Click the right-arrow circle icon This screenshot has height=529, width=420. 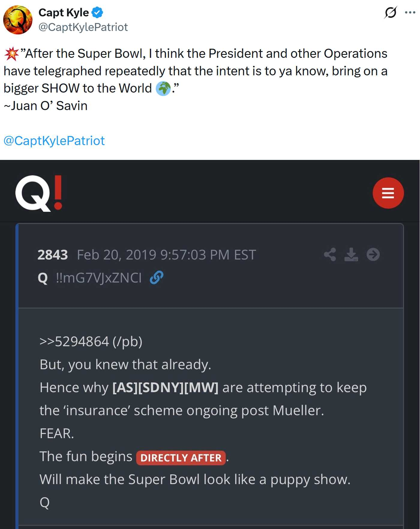(x=373, y=255)
